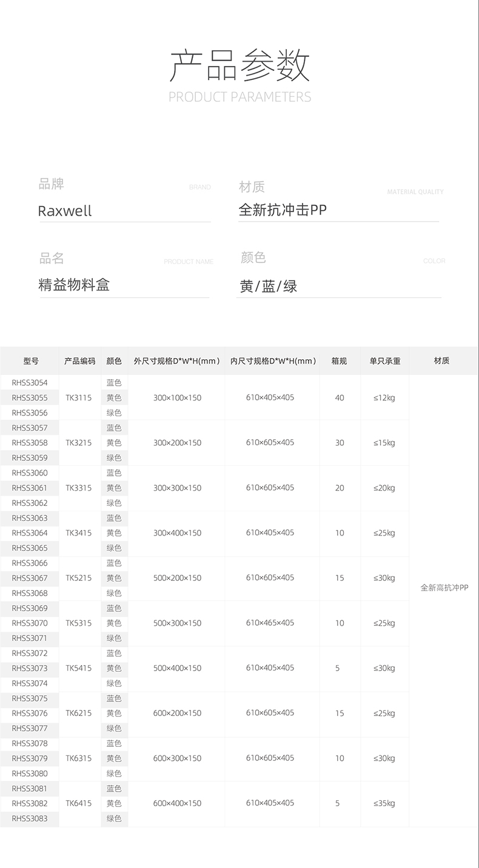This screenshot has height=868, width=479.
Task: Click the 产品参数 page title
Action: (239, 65)
